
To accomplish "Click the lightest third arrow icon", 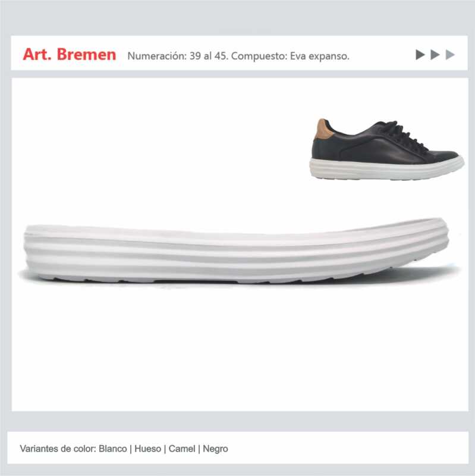I will pos(450,55).
